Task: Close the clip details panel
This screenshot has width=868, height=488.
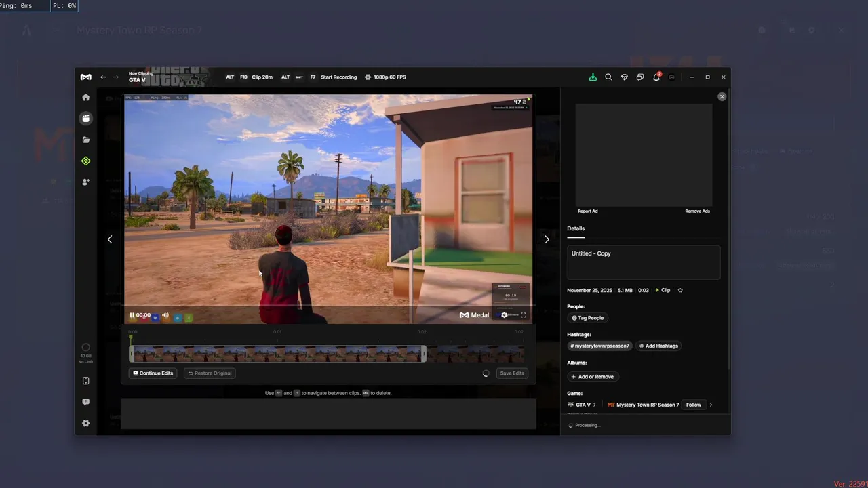Action: pyautogui.click(x=722, y=97)
